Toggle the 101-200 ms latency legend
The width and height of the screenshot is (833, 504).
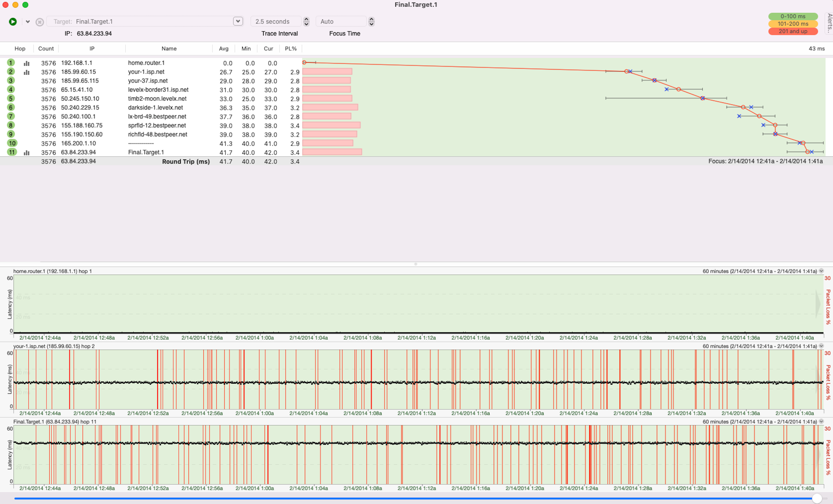(x=793, y=24)
